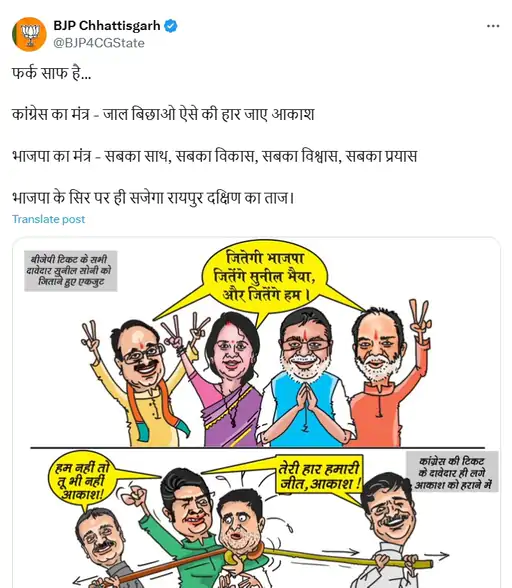
Task: Click the blue verified badge checkmark
Action: [171, 26]
